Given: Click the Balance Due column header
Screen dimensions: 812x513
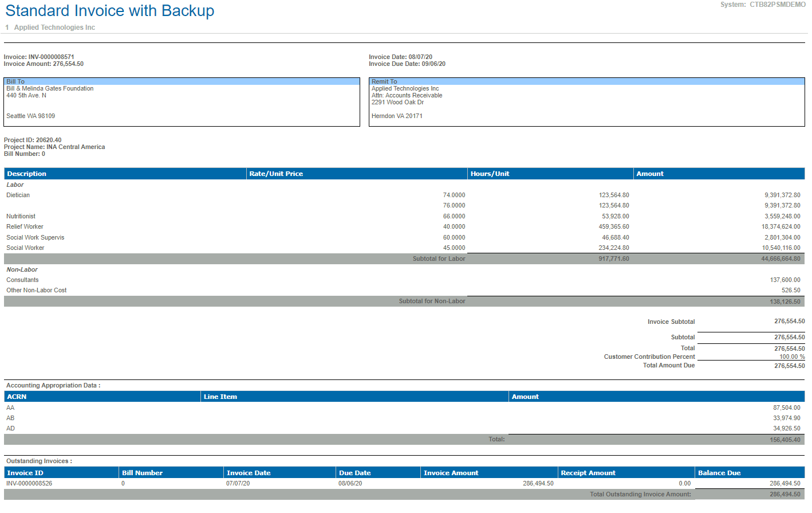Looking at the screenshot, I should point(719,473).
